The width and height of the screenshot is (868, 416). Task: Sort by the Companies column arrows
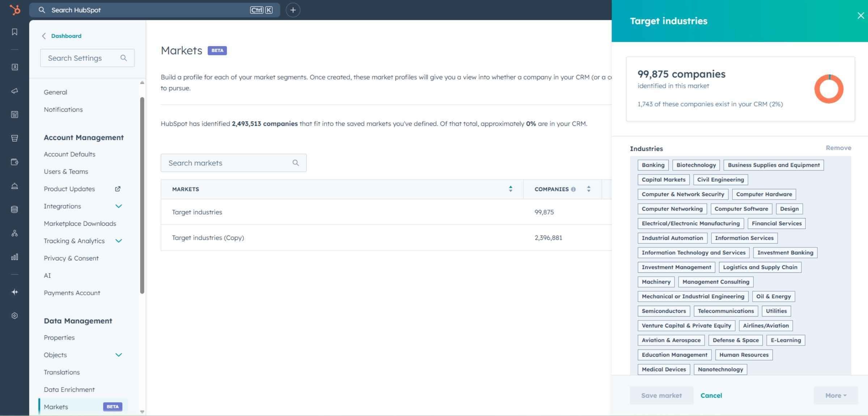(588, 189)
